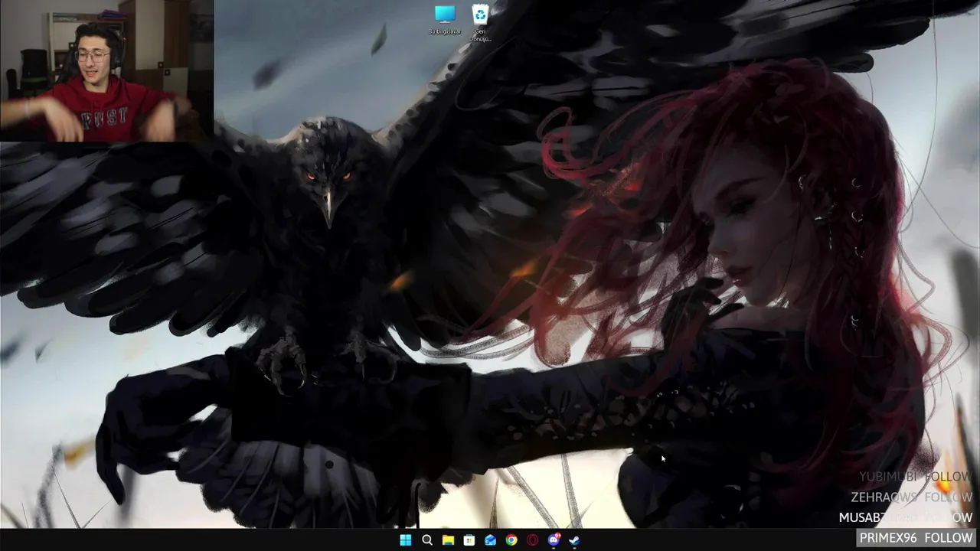Image resolution: width=980 pixels, height=551 pixels.
Task: Open Microsoft Store from the taskbar
Action: [x=469, y=540]
